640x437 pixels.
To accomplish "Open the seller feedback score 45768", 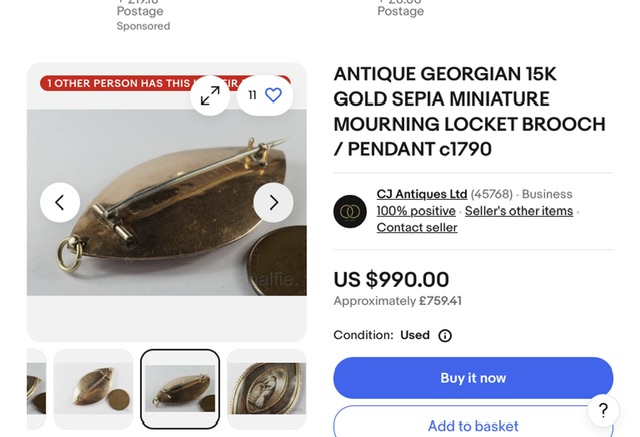I will [491, 194].
